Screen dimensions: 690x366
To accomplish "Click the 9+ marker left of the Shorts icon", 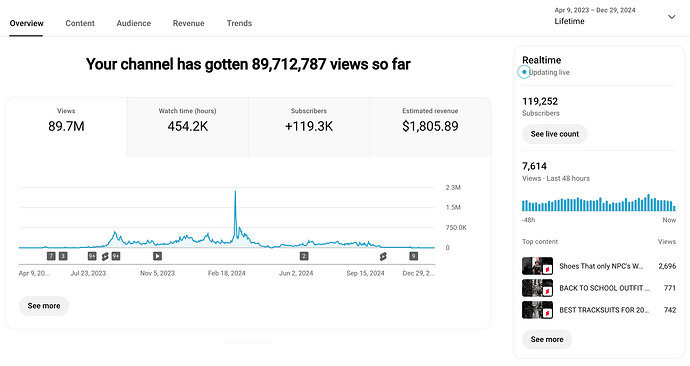I will coord(92,256).
